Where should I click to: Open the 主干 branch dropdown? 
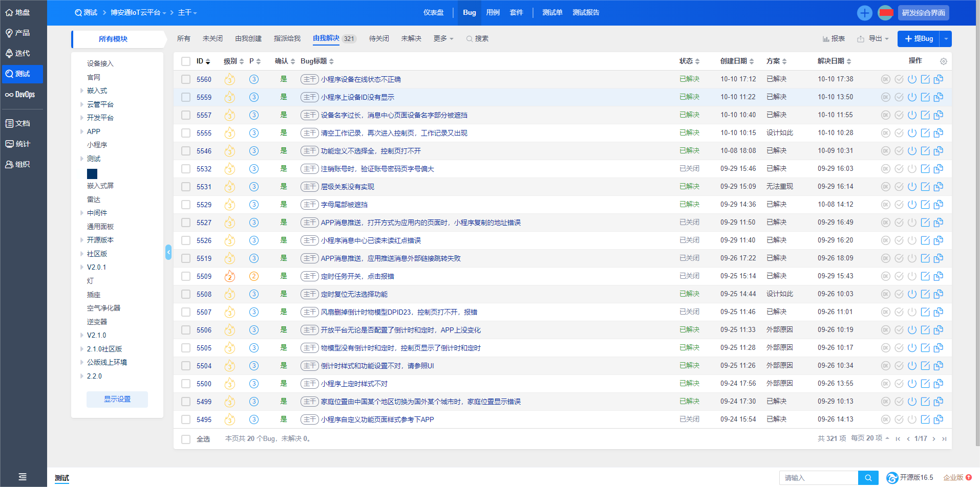(187, 12)
